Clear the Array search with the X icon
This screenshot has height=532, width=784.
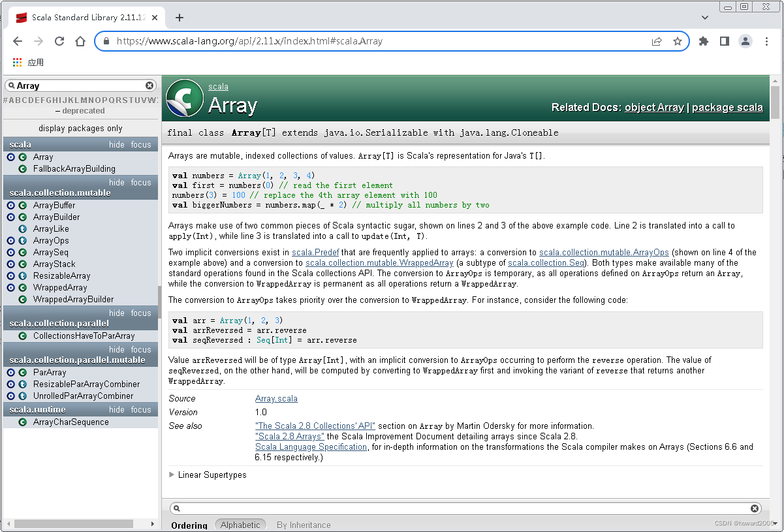click(x=149, y=86)
